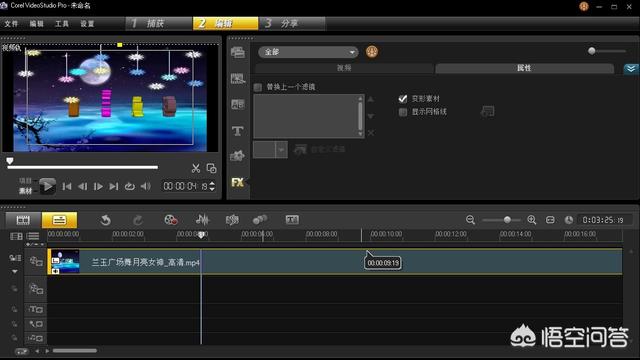Image resolution: width=640 pixels, height=360 pixels.
Task: Select the Title library T icon
Action: tap(238, 131)
